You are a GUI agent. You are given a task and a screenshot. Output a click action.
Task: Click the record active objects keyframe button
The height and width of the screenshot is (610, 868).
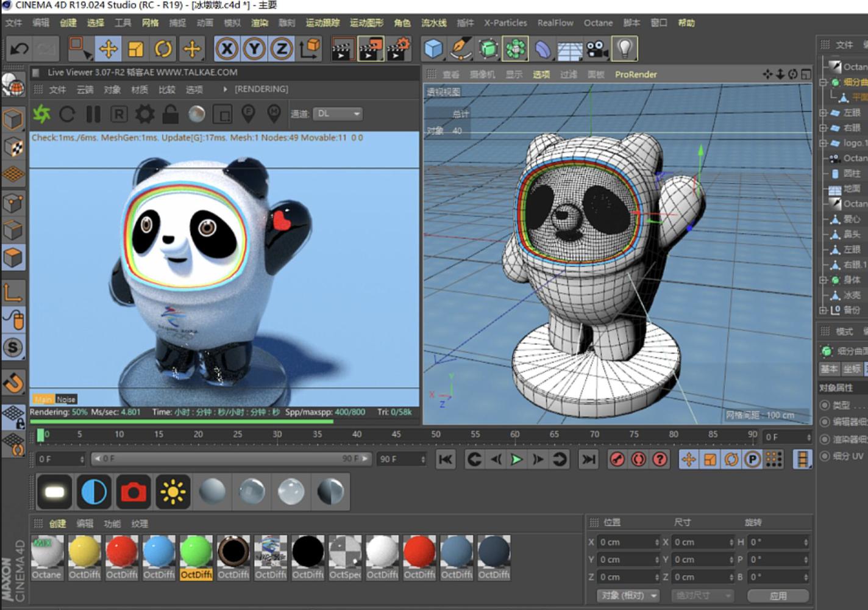click(x=617, y=459)
